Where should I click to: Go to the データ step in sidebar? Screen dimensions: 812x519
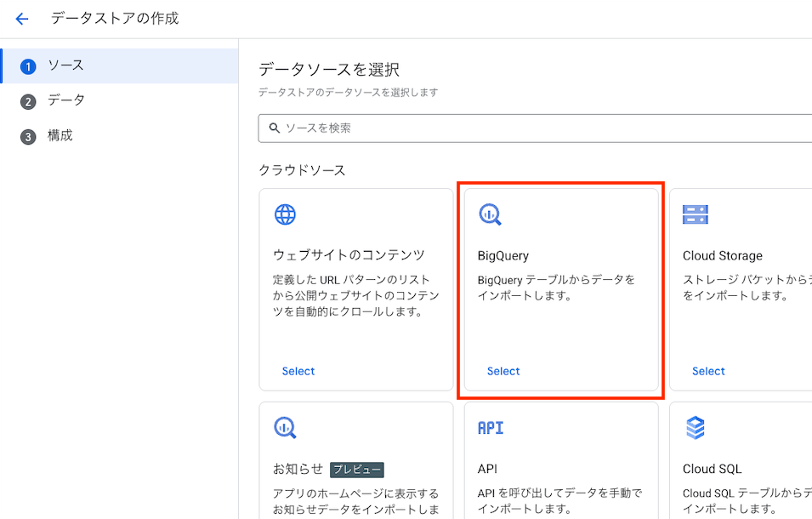[x=120, y=101]
